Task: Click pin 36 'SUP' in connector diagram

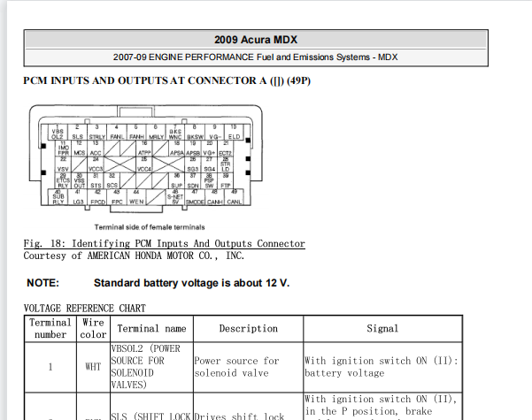Action: tap(177, 180)
